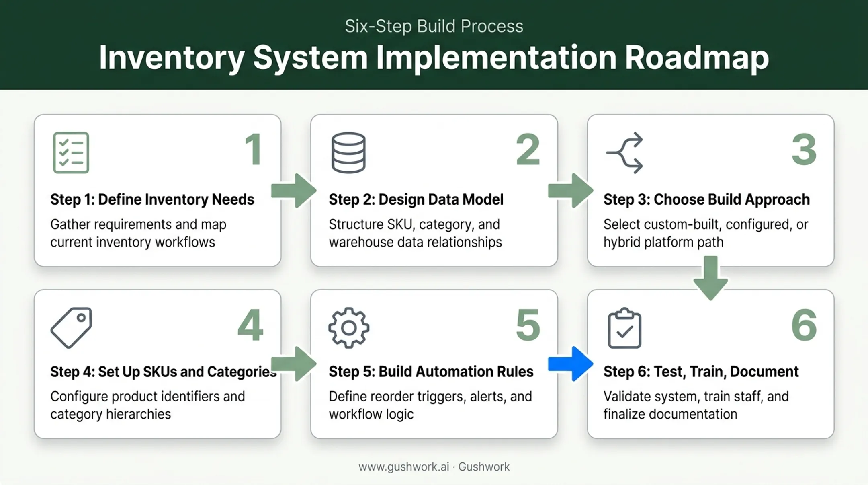868x485 pixels.
Task: Click 'Structure SKU, category, and warehouse' description
Action: (416, 233)
